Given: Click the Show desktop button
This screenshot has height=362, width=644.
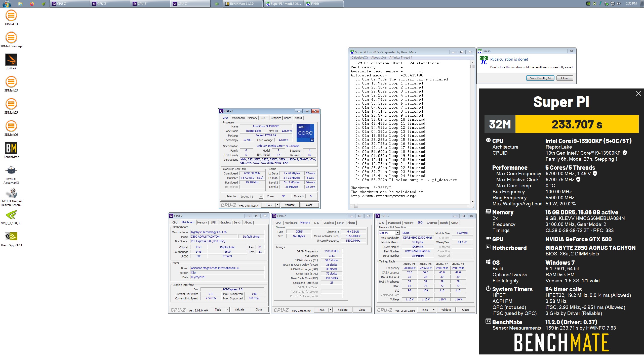Looking at the screenshot, I should 642,4.
